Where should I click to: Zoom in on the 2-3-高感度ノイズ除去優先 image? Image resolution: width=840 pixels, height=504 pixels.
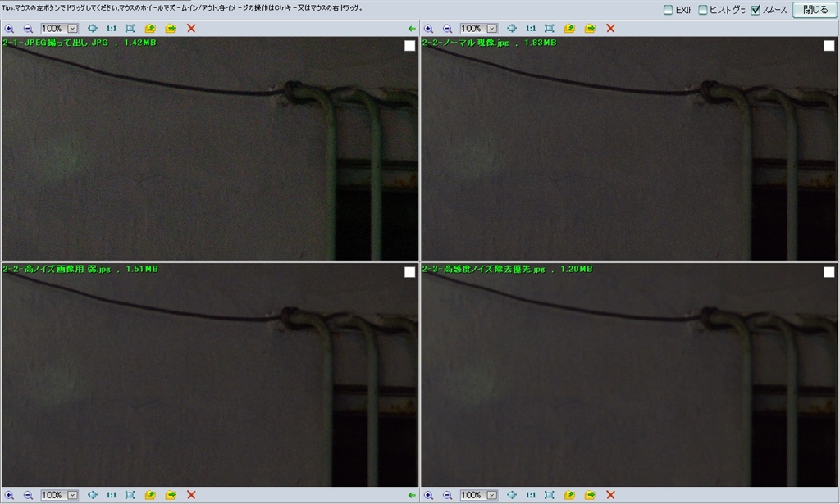click(x=428, y=495)
